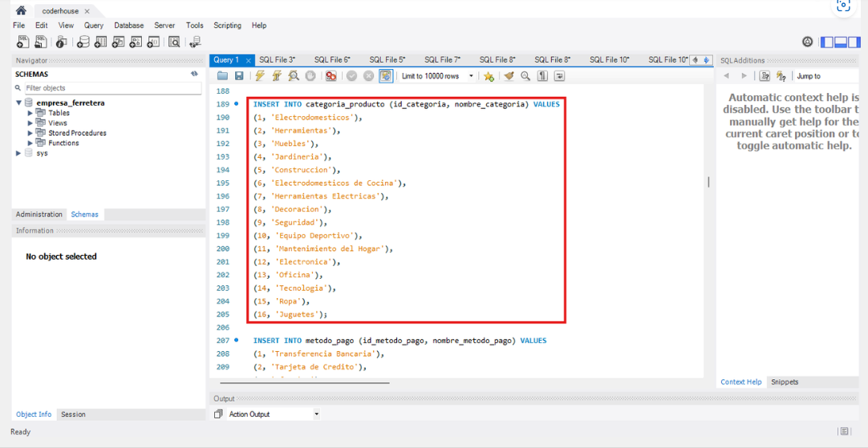The height and width of the screenshot is (448, 868).
Task: Execute statement under cursor icon
Action: (277, 76)
